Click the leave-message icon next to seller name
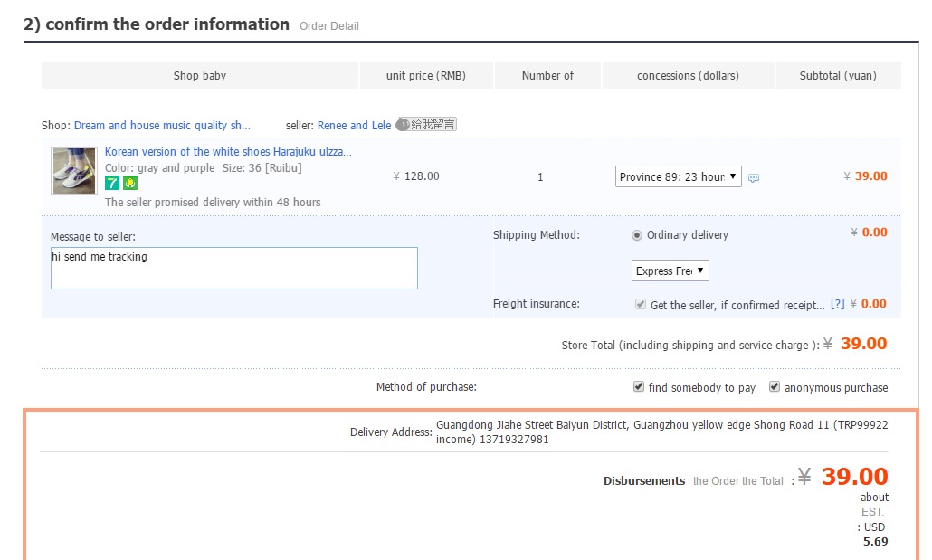Viewport: 932px width, 560px height. tap(426, 124)
